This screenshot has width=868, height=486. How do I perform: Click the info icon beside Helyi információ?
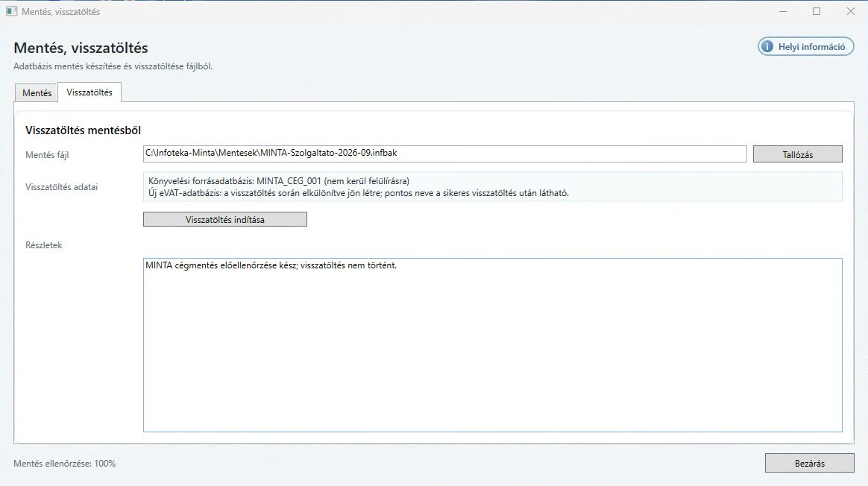click(767, 46)
